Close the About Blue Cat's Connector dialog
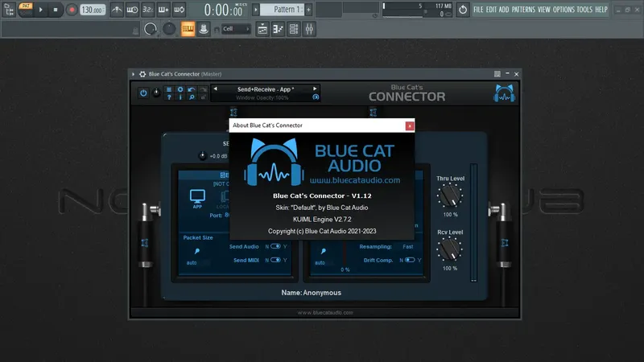This screenshot has height=362, width=644. coord(410,126)
